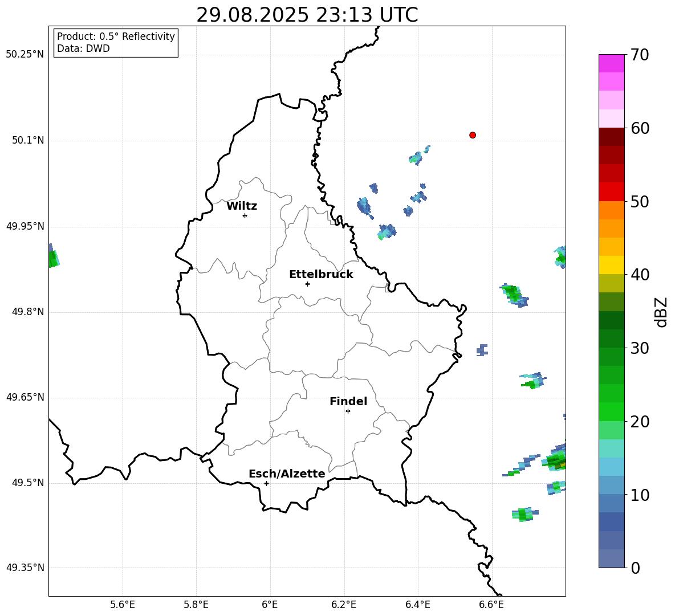Screen dimensions: 675x616
Task: Click the small isolated blue echo outside Luxembourg's east border
Action: (x=482, y=350)
